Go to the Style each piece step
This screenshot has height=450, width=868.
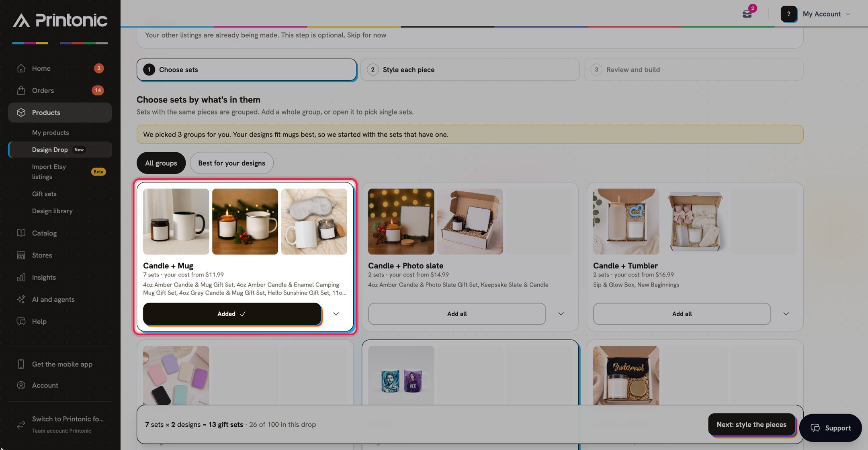coord(470,70)
